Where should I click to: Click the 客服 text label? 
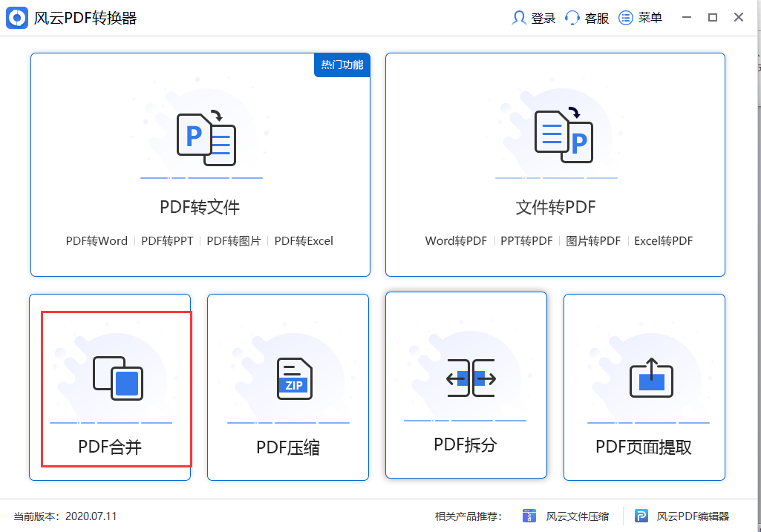596,19
